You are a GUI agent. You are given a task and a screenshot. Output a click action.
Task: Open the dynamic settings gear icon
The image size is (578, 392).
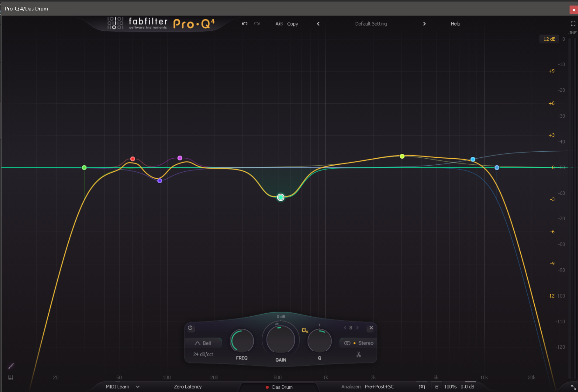304,330
